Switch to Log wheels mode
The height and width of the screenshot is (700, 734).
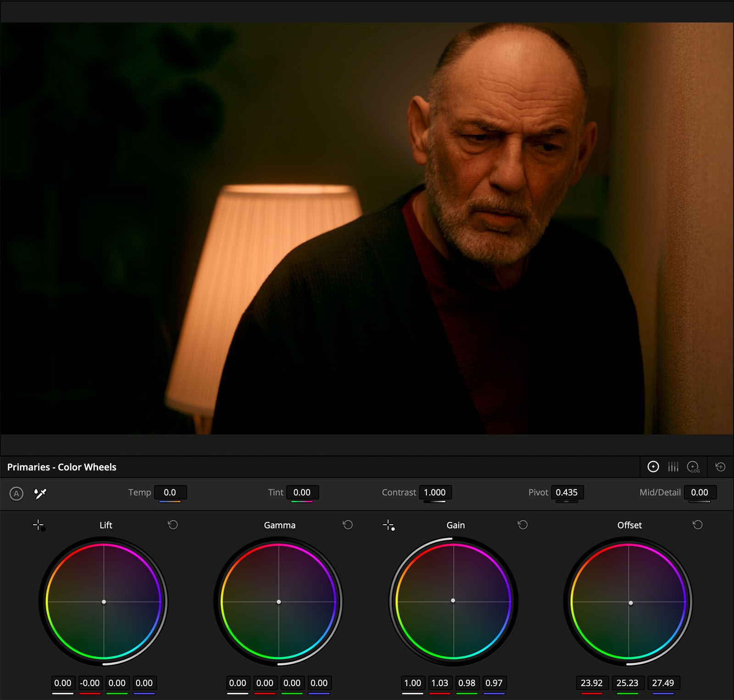(693, 467)
